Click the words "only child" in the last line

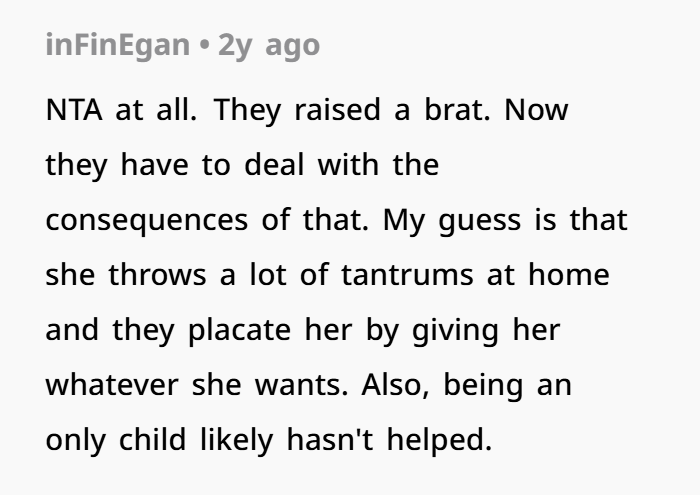coord(116,440)
